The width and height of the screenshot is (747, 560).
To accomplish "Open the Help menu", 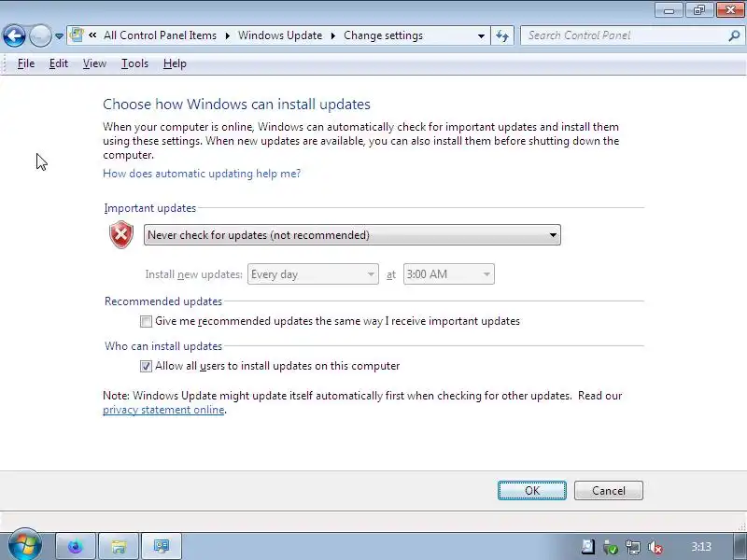I will click(175, 63).
